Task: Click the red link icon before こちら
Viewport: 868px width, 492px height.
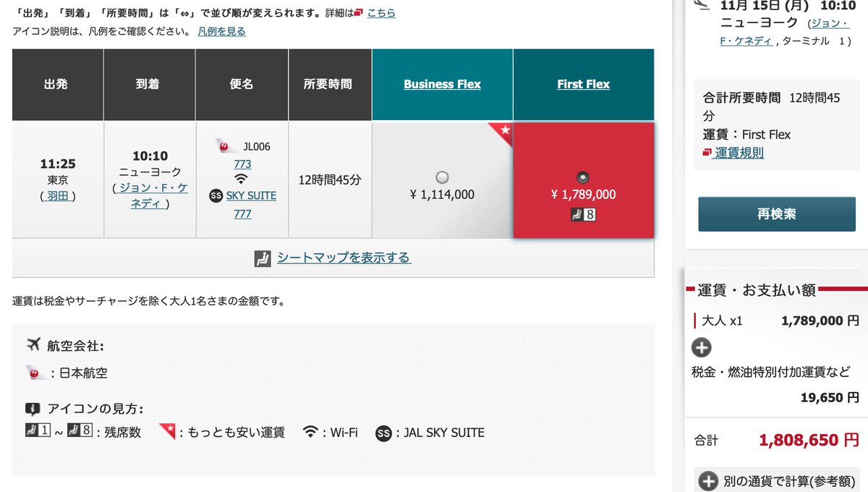Action: 359,12
